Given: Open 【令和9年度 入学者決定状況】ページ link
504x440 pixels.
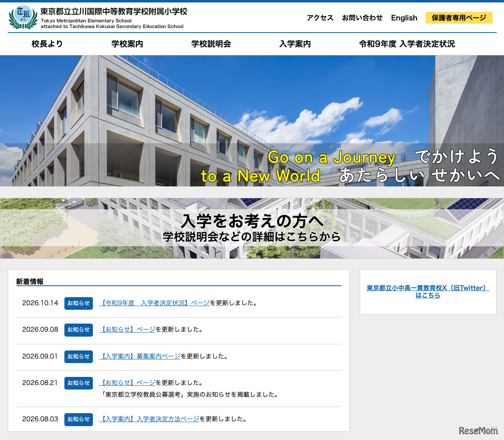Looking at the screenshot, I should coord(154,303).
